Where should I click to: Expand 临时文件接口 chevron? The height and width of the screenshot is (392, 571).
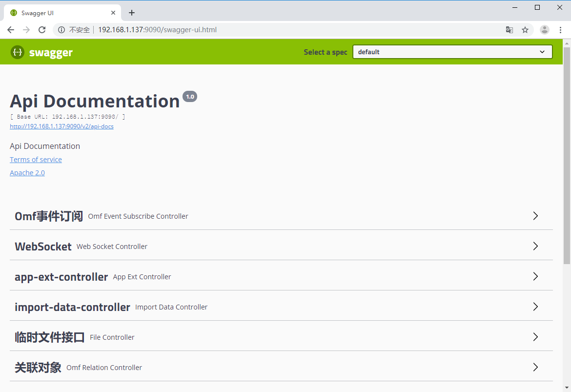coord(536,337)
